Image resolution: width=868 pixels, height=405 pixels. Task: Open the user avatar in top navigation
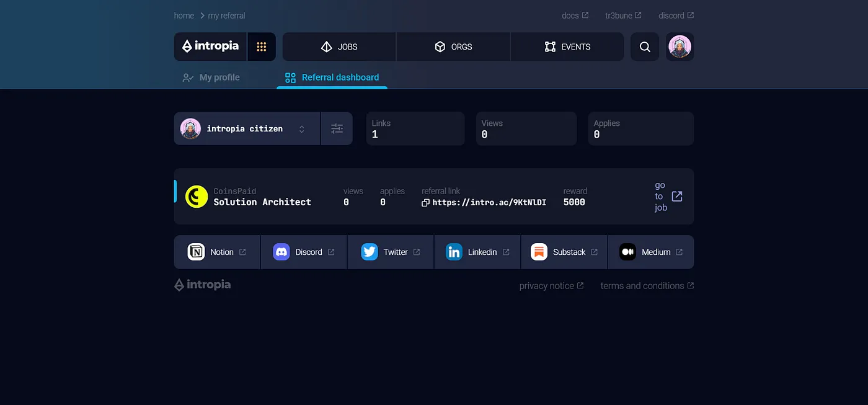click(x=680, y=47)
